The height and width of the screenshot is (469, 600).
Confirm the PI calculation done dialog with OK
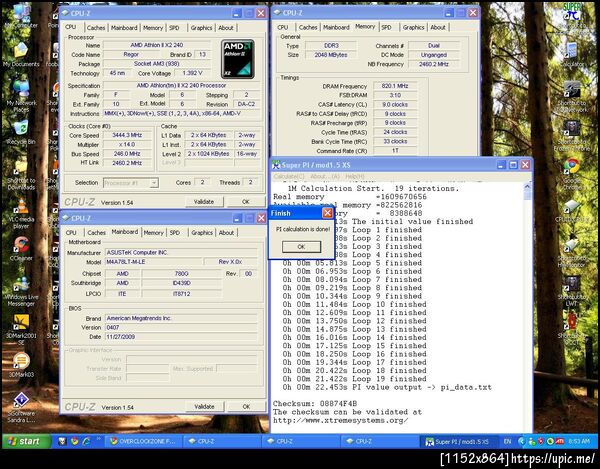pos(301,247)
